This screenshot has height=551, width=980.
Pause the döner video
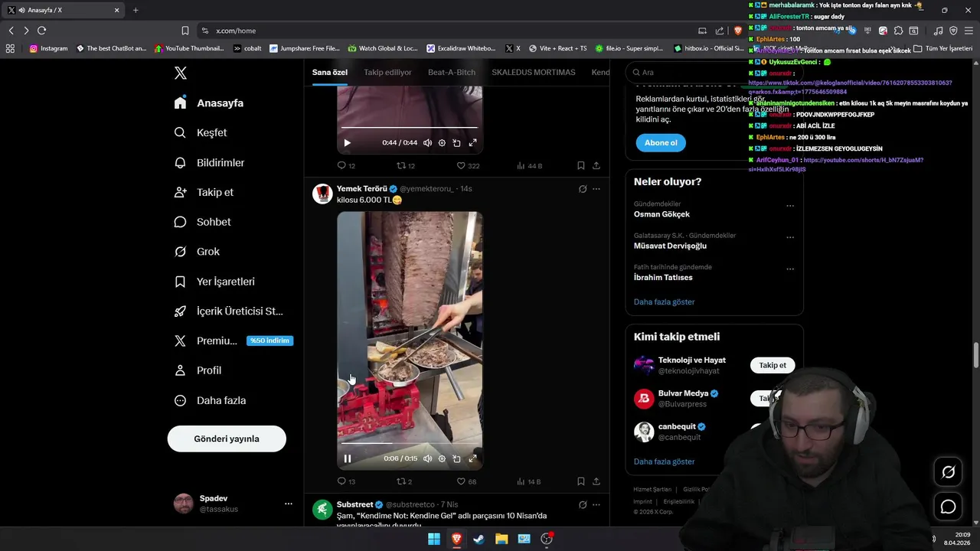[x=348, y=458]
